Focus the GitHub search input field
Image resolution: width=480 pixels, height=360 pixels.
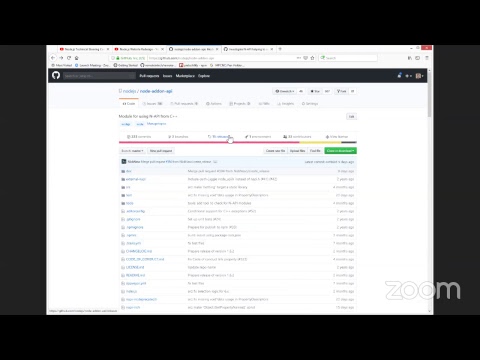(x=99, y=76)
